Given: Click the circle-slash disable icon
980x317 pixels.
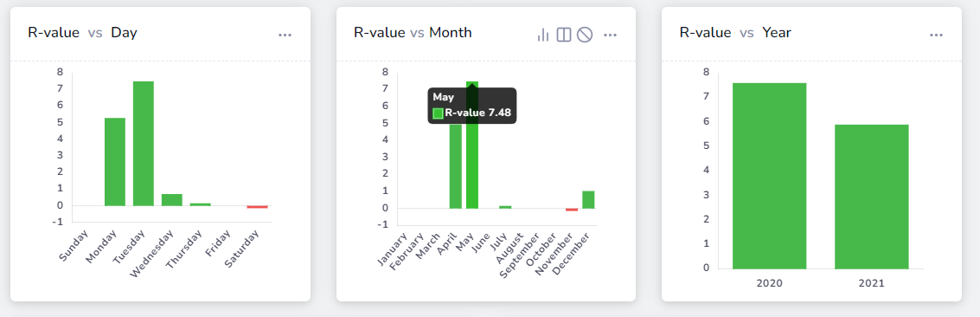Looking at the screenshot, I should click(585, 35).
